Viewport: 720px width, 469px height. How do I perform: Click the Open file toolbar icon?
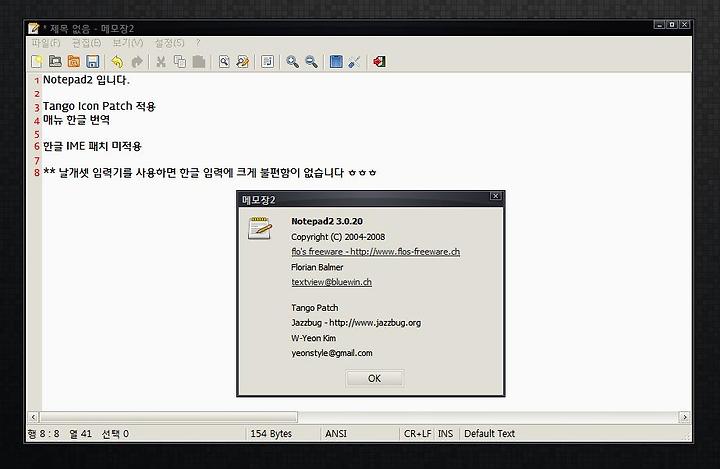55,62
